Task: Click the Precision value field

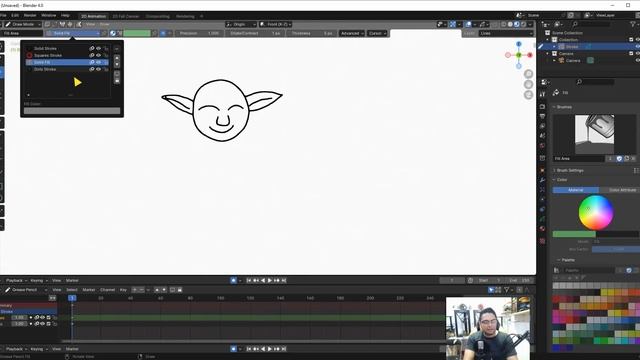Action: [200, 33]
